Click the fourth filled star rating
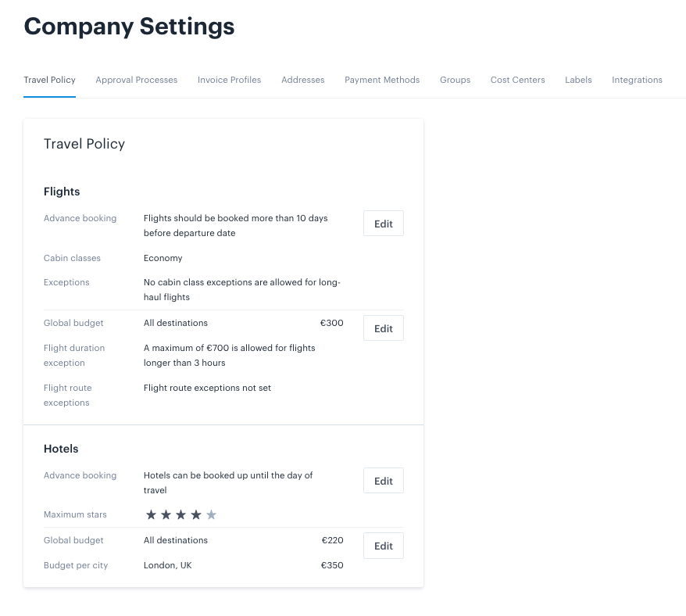The height and width of the screenshot is (616, 686). coord(196,514)
